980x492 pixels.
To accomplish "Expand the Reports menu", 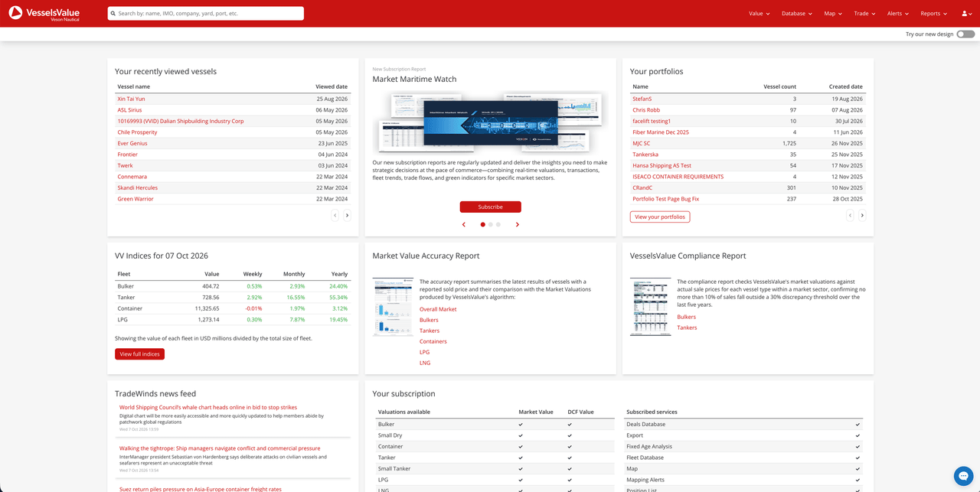I will click(933, 13).
